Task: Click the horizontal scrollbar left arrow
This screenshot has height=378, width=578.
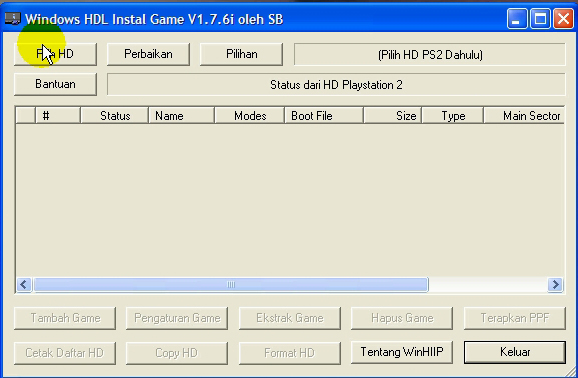Action: [24, 285]
